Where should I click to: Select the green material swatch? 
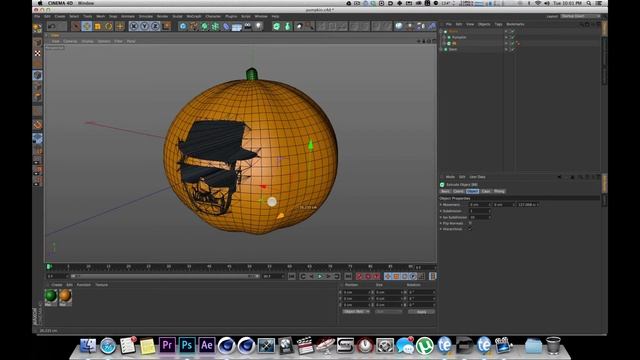tap(51, 296)
